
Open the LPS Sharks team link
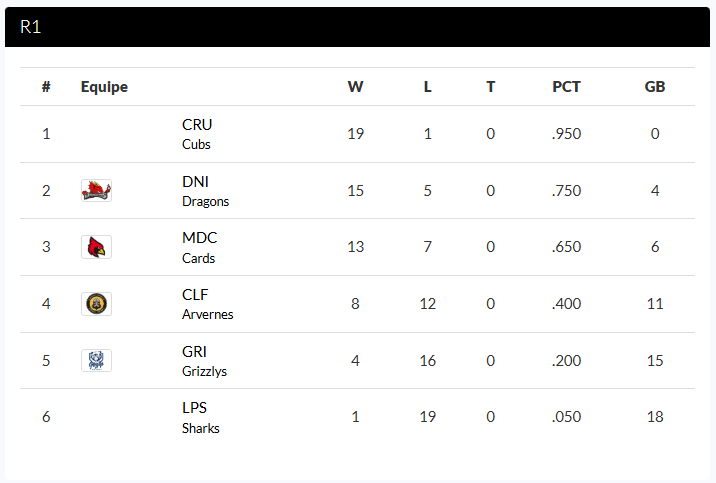[200, 417]
